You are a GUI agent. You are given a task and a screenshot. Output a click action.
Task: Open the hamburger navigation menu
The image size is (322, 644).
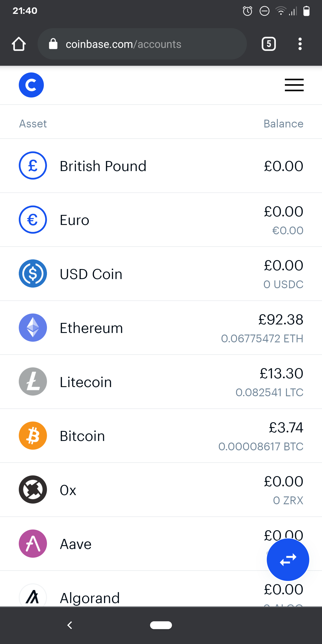(x=294, y=85)
